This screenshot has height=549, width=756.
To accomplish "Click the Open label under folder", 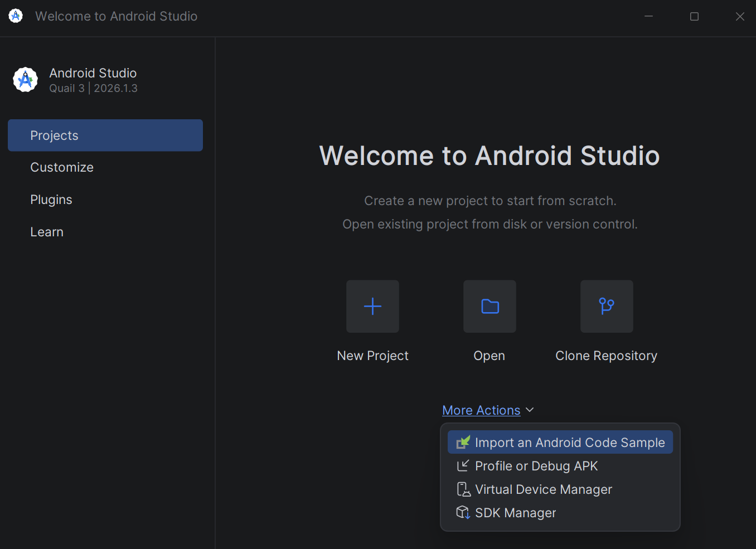I will coord(490,356).
